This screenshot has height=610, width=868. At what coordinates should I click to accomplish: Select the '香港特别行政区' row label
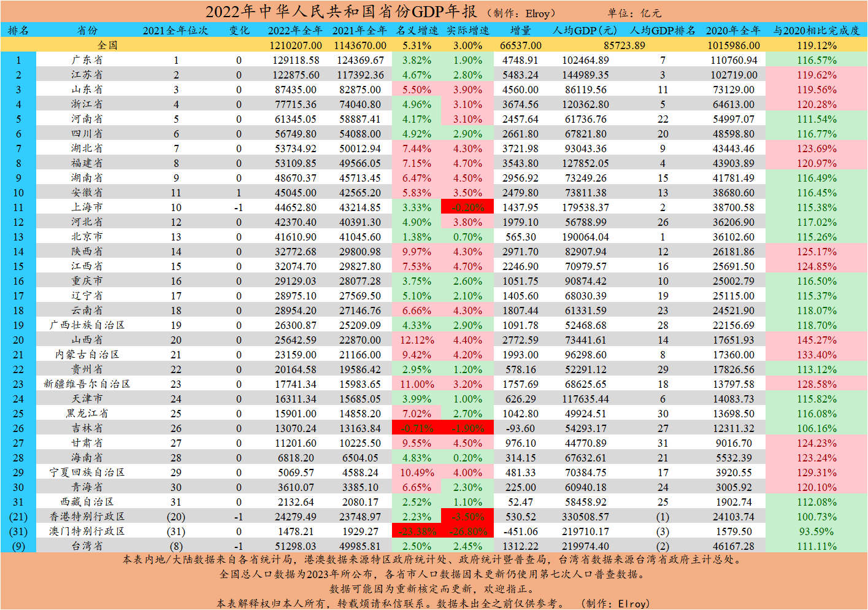[x=87, y=516]
